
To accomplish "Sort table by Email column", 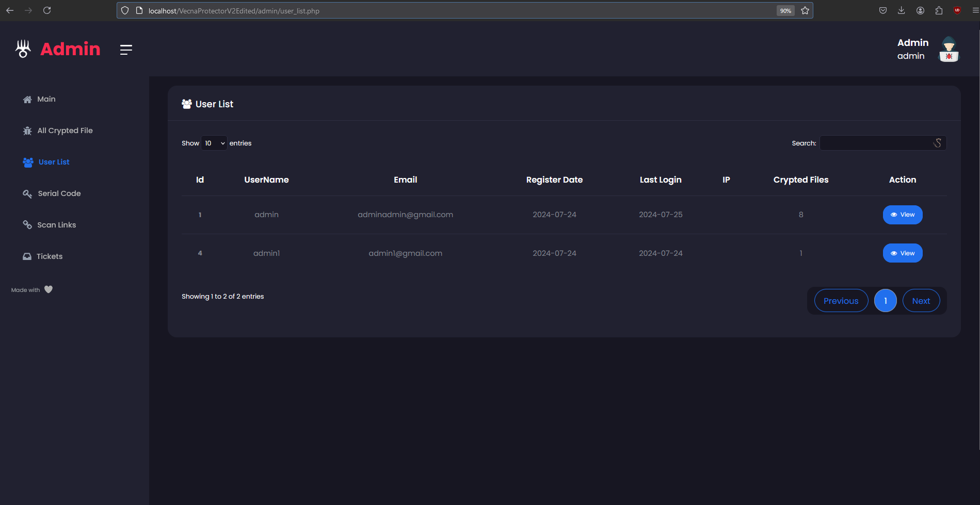I will click(x=406, y=180).
